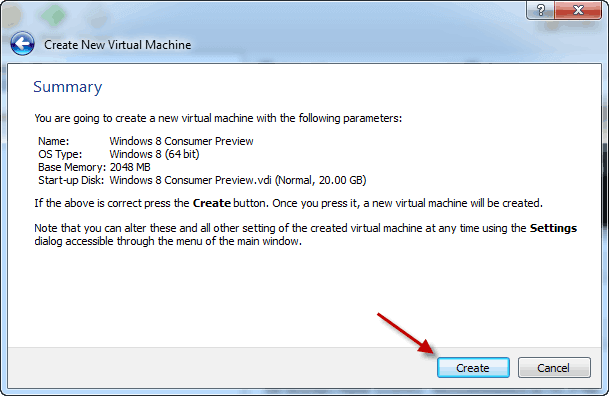The height and width of the screenshot is (396, 609).
Task: Click the Windows 8 (64 bit) value
Action: (154, 154)
